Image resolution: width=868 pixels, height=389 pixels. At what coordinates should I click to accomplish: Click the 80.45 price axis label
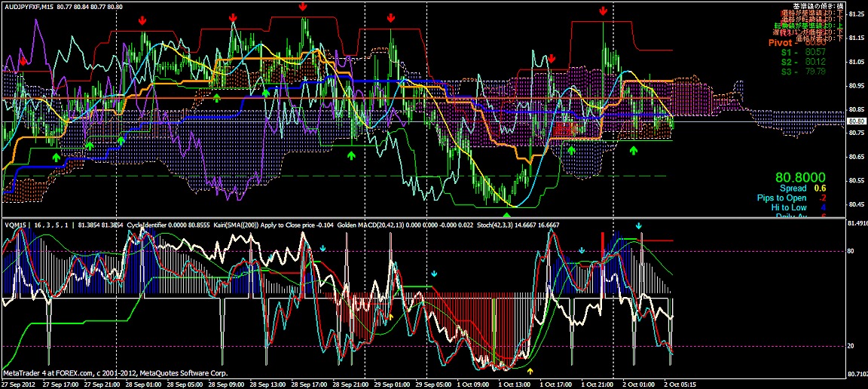[x=857, y=204]
